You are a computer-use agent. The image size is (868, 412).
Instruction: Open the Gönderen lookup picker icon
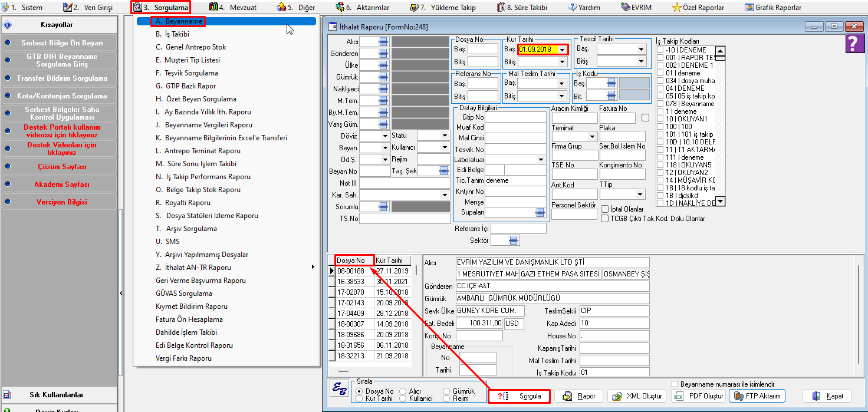point(383,53)
